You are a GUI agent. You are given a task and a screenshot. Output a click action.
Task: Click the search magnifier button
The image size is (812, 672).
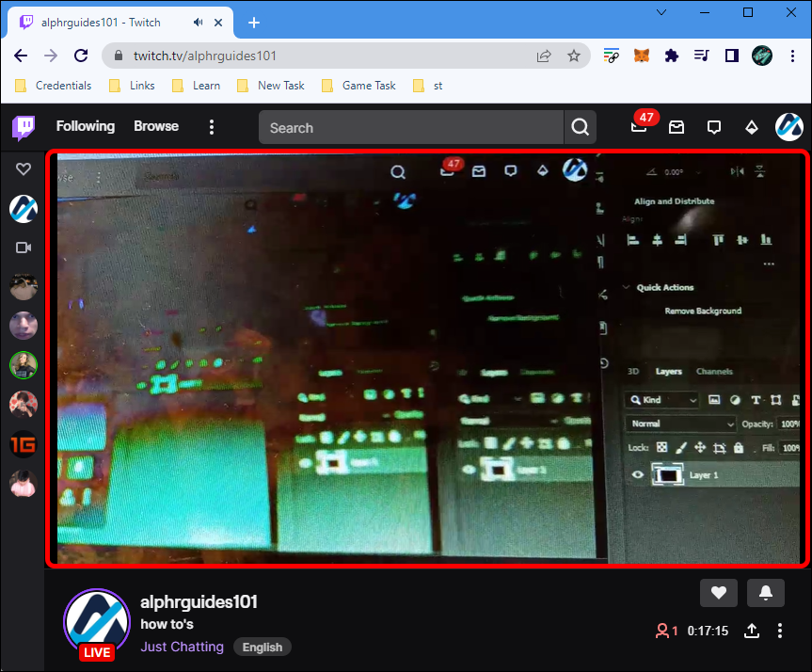click(580, 127)
